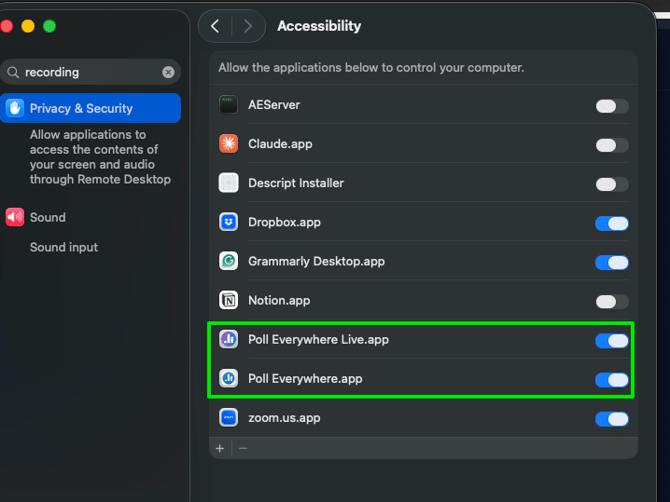Screen dimensions: 670x502
Task: Click the Accessibility page title
Action: (319, 26)
